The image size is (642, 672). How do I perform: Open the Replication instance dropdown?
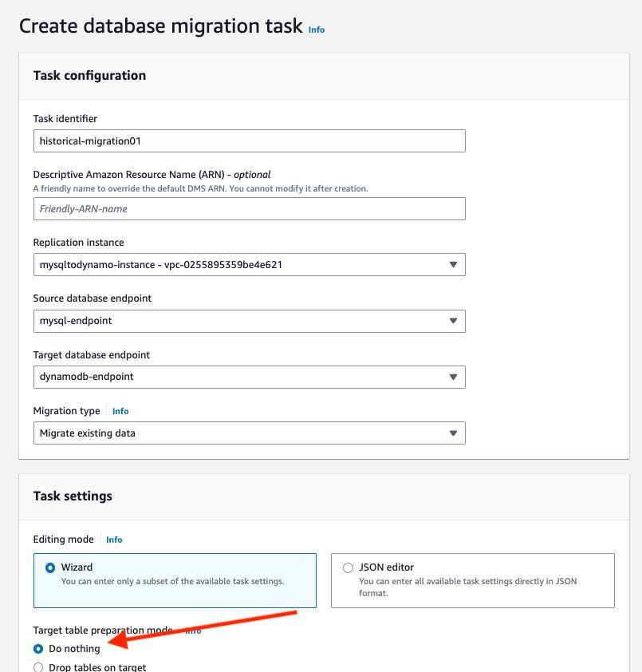pyautogui.click(x=250, y=264)
